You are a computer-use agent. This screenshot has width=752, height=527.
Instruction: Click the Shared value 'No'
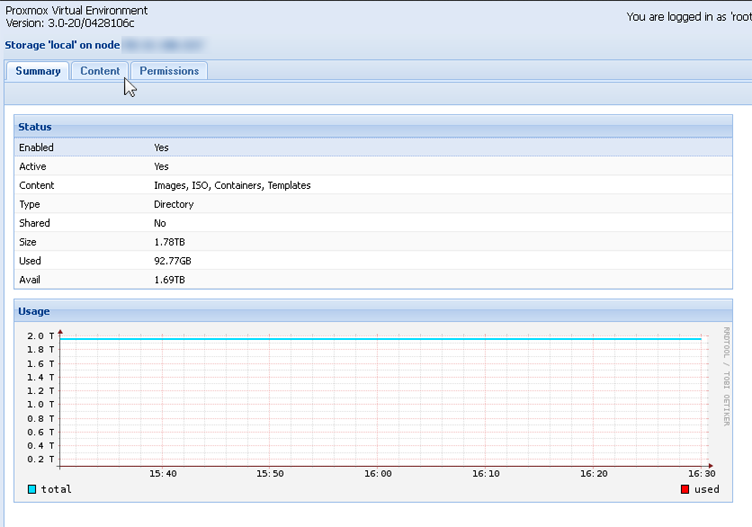click(160, 223)
